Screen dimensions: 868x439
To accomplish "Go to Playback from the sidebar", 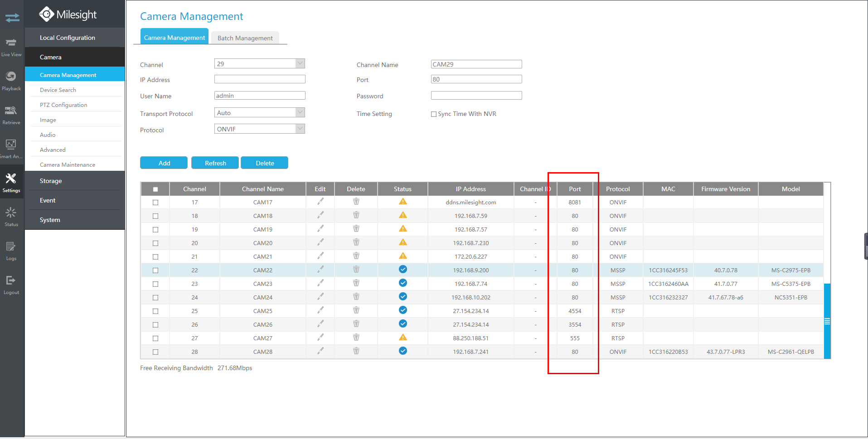I will tap(11, 81).
